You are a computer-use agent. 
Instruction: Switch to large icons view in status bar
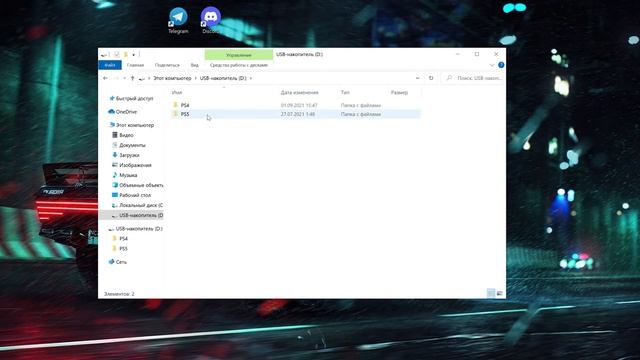pos(500,293)
